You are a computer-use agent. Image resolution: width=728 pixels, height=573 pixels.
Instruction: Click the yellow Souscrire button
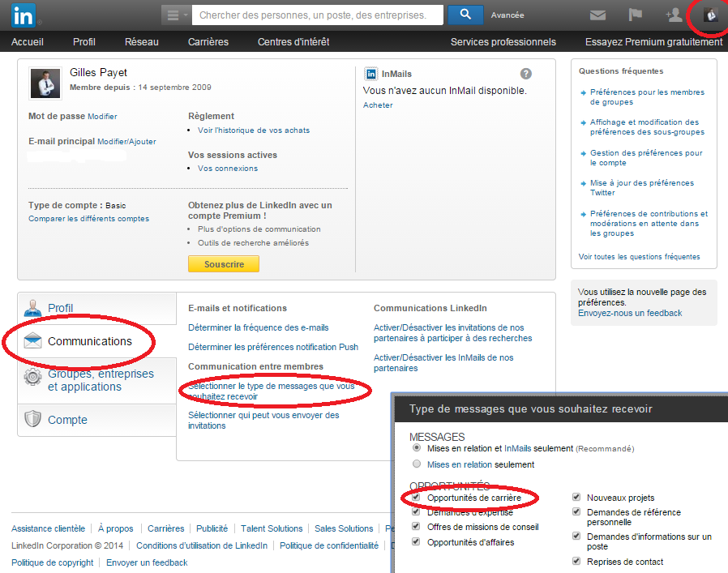pos(224,263)
